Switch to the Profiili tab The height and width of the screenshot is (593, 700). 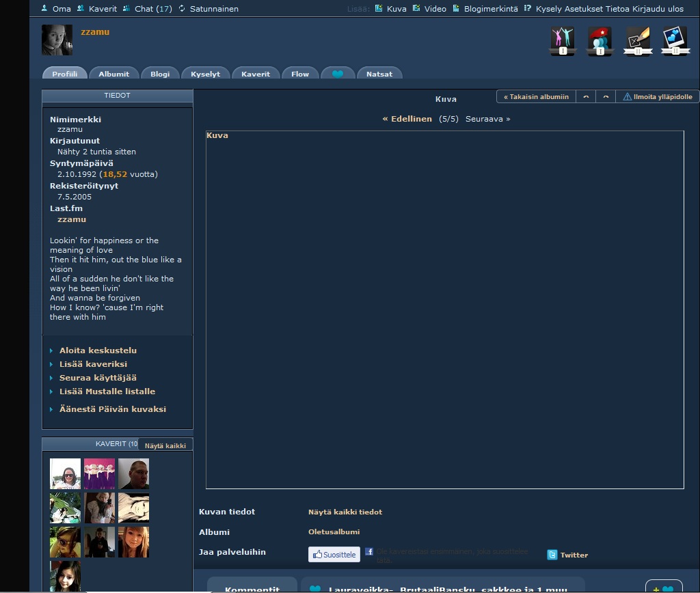[x=65, y=74]
